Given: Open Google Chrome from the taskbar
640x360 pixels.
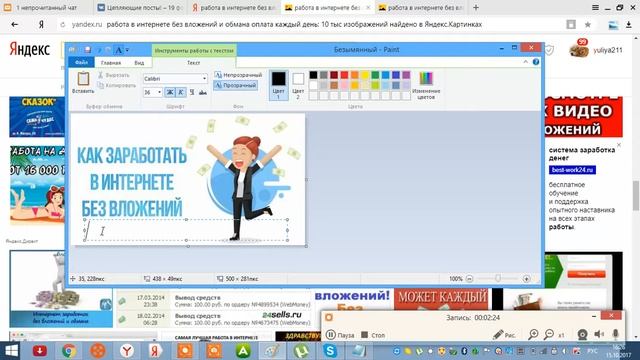Looking at the screenshot, I should 69,351.
